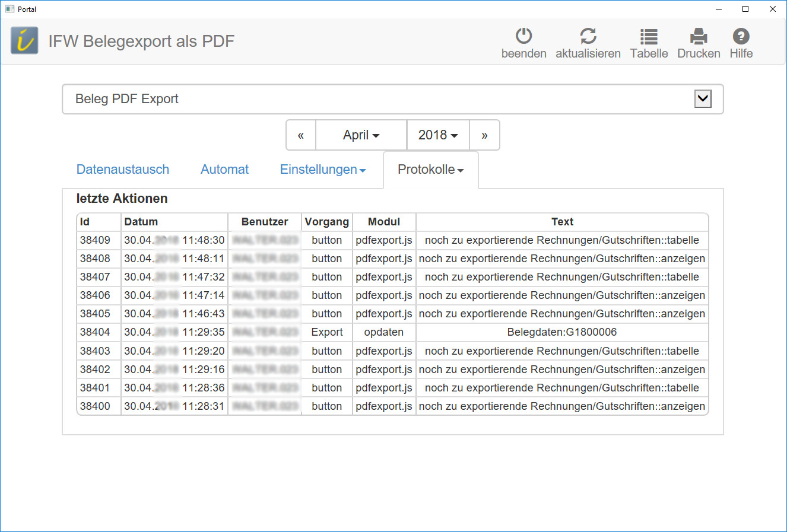Open the 2018 year dropdown

pos(438,135)
